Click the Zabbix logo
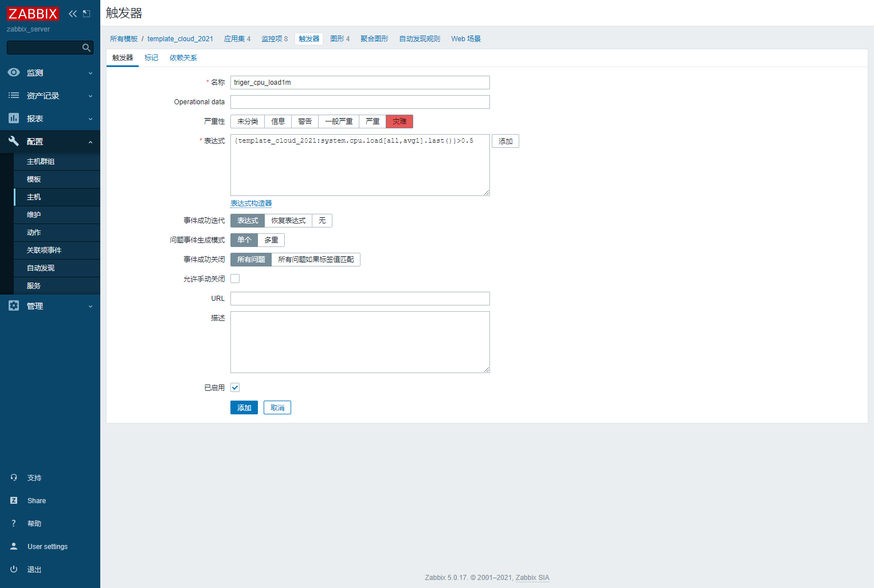The width and height of the screenshot is (874, 588). point(33,14)
